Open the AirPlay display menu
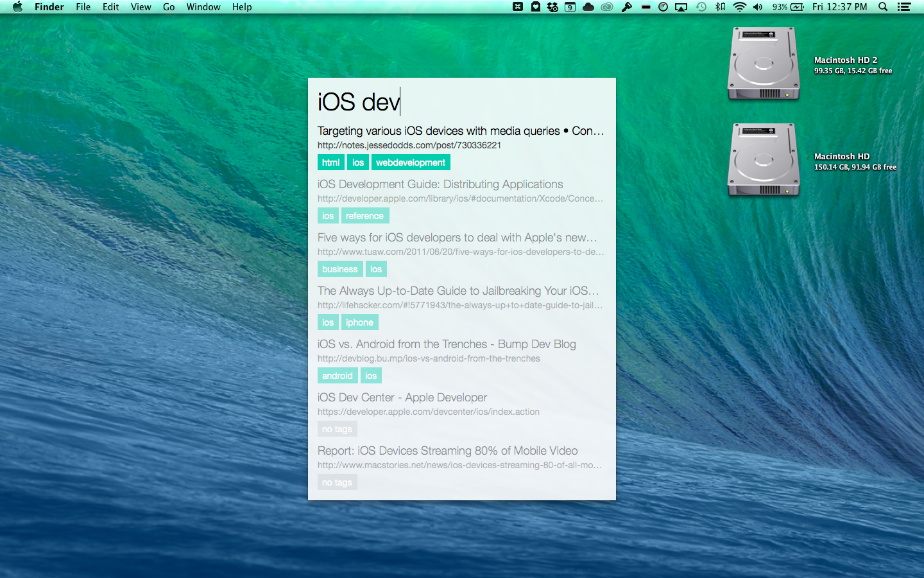924x578 pixels. pos(681,7)
